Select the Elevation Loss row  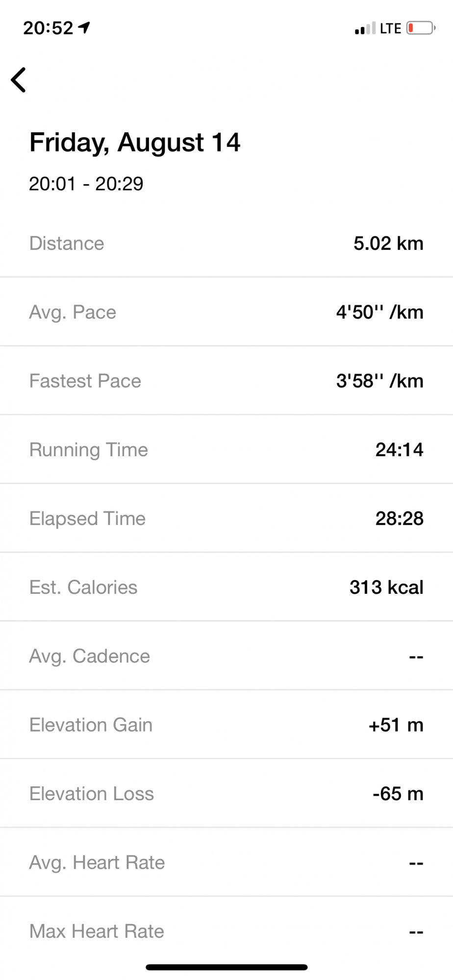(x=226, y=794)
